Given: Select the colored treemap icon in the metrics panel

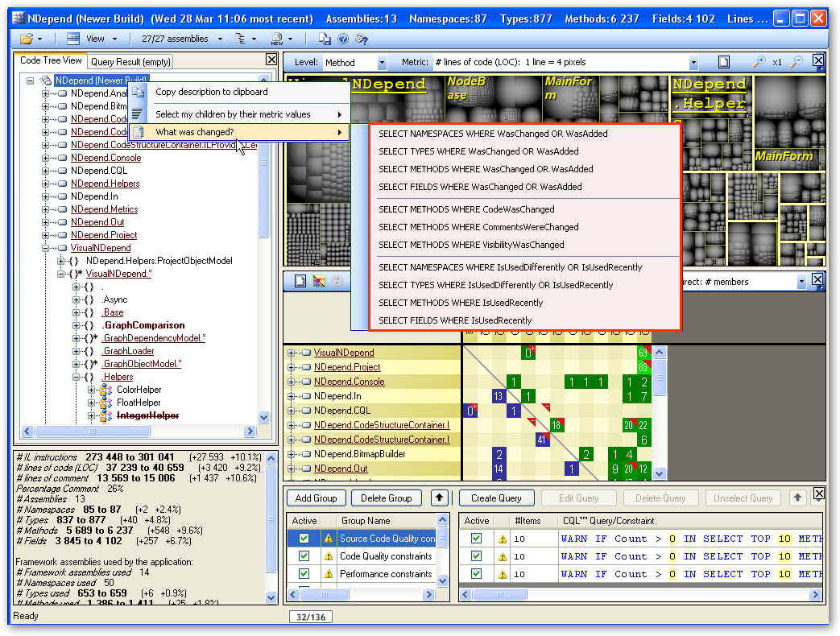Looking at the screenshot, I should click(319, 280).
